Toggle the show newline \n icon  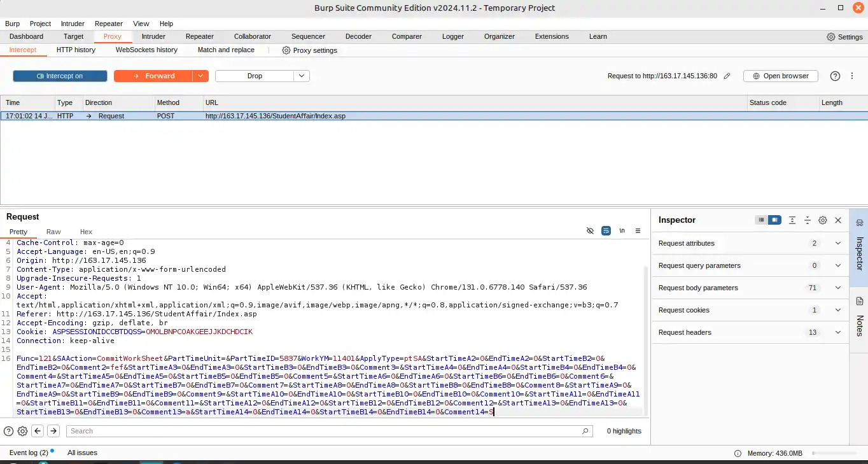[x=622, y=230]
